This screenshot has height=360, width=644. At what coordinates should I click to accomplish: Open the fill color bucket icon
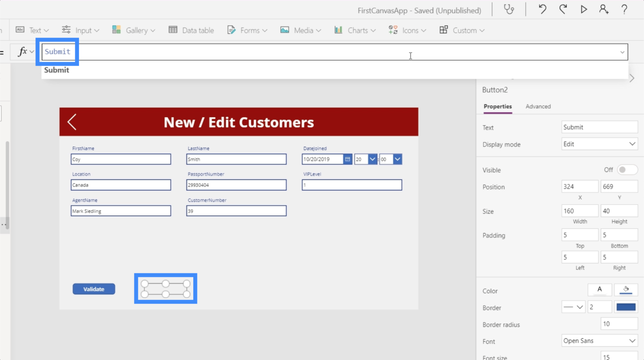click(626, 289)
